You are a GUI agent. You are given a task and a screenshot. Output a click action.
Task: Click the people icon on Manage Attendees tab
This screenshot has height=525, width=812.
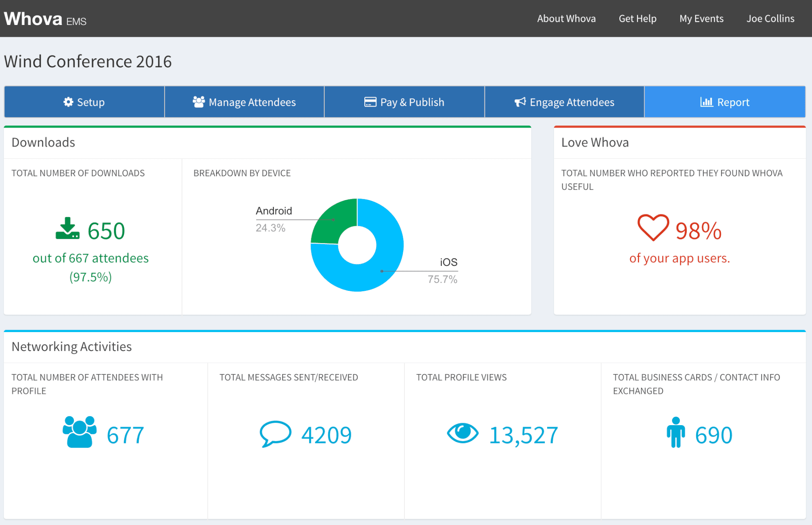click(x=199, y=101)
